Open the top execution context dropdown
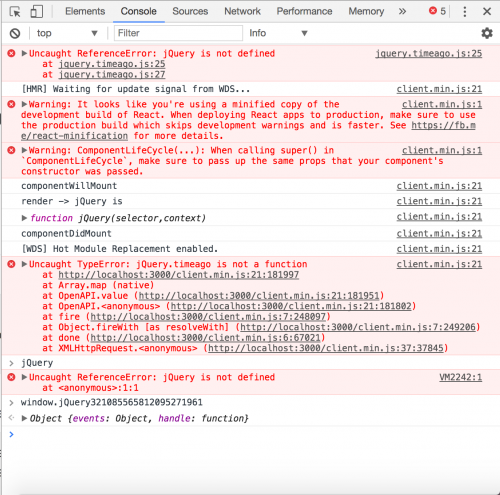 click(67, 33)
